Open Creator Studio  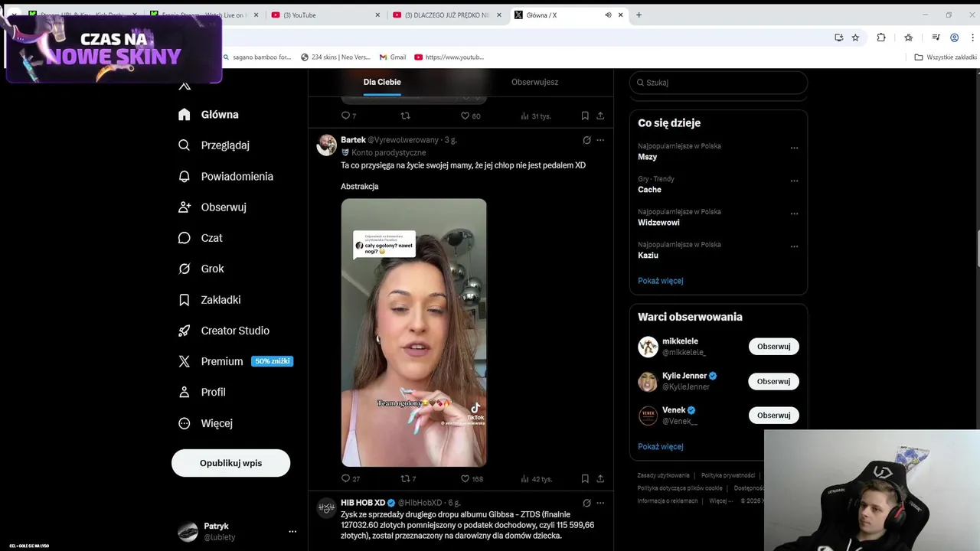(x=224, y=331)
